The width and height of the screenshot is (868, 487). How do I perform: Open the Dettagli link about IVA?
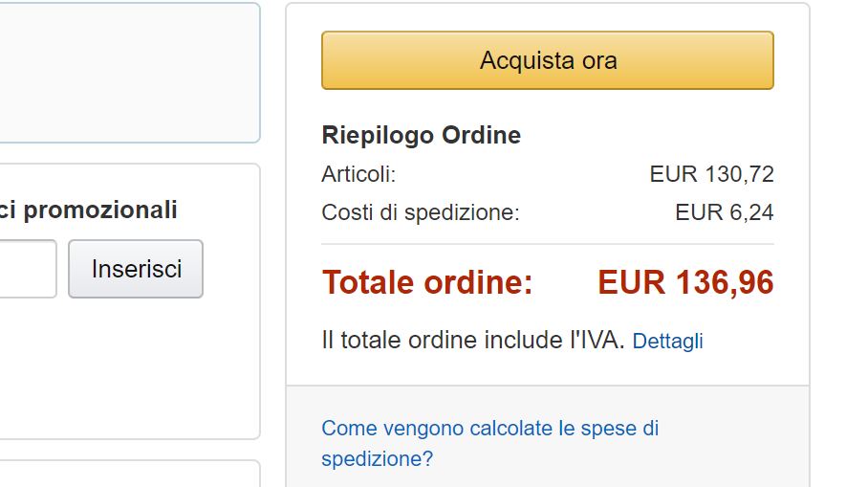coord(667,342)
